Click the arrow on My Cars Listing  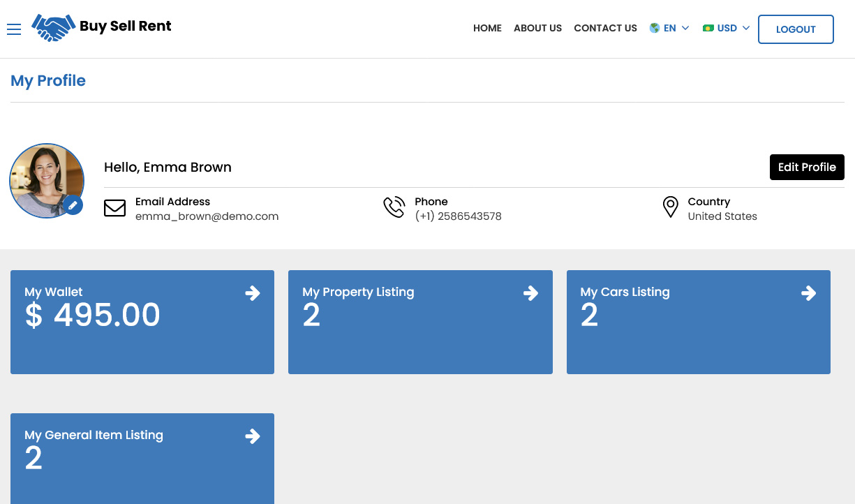[x=808, y=293]
